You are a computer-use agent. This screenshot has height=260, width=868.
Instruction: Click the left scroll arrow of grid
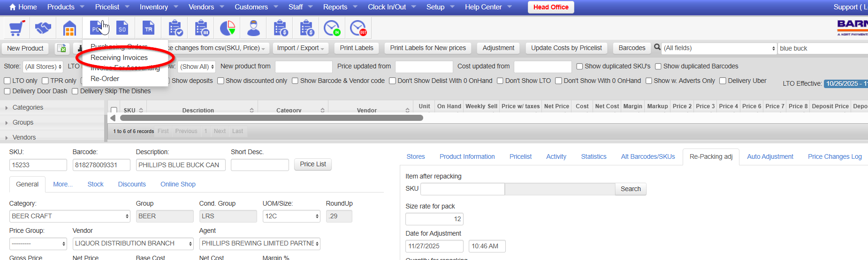coord(113,118)
